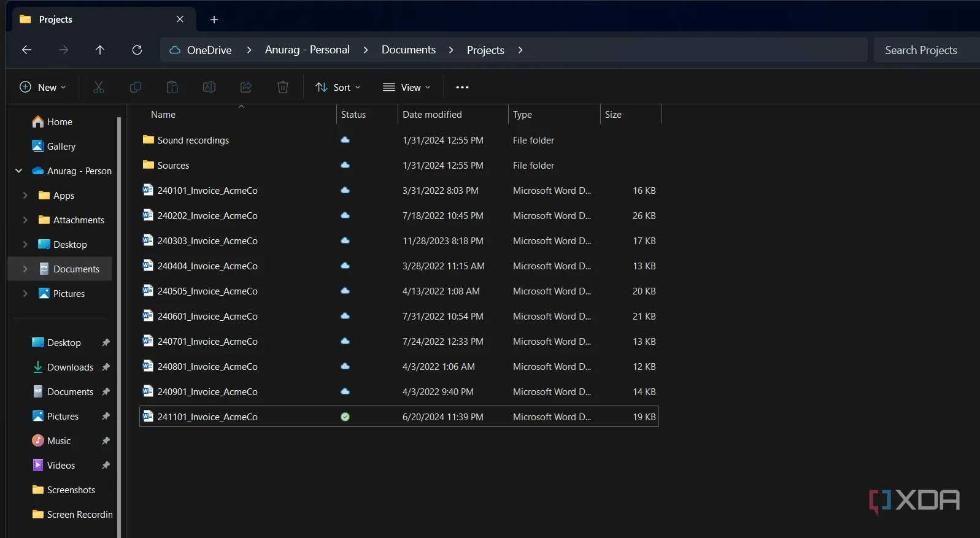Click the Paste clipboard icon
The image size is (980, 538).
point(172,87)
